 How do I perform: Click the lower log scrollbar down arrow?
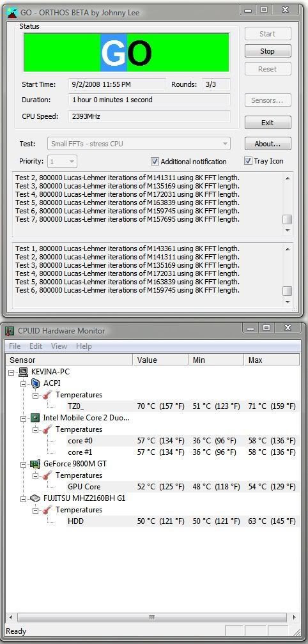pos(288,302)
